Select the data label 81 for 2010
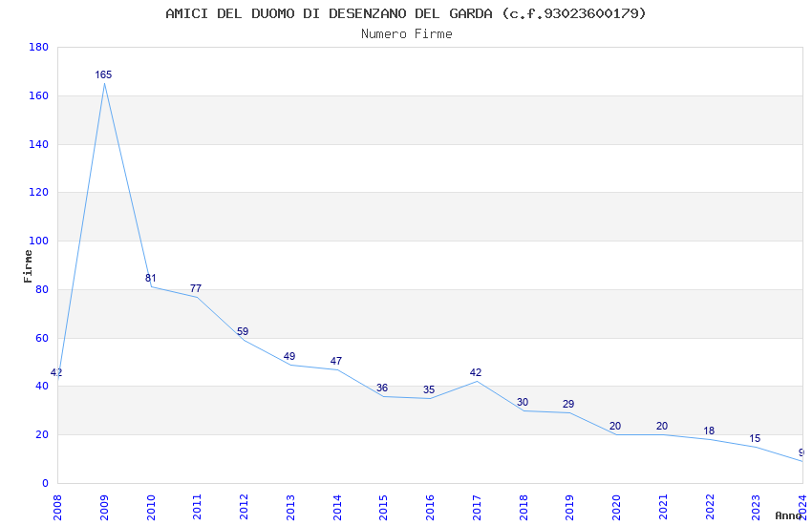 point(150,279)
